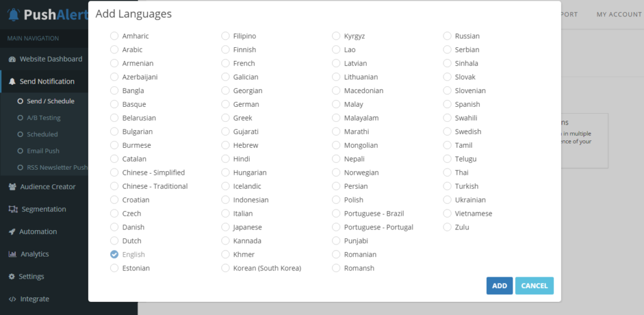The width and height of the screenshot is (644, 315).
Task: Click the Integrate code icon
Action: (13, 299)
